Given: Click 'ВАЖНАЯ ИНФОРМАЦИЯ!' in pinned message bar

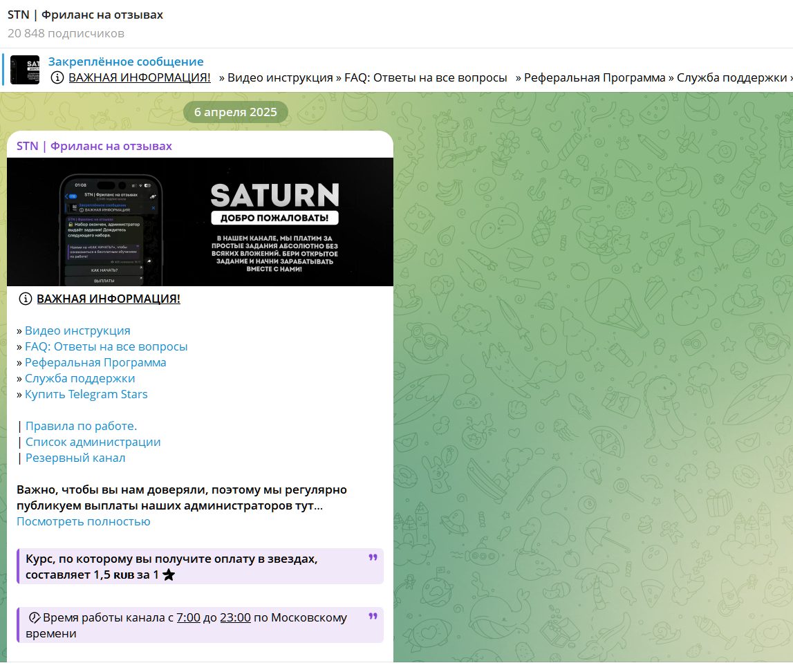Looking at the screenshot, I should point(140,78).
